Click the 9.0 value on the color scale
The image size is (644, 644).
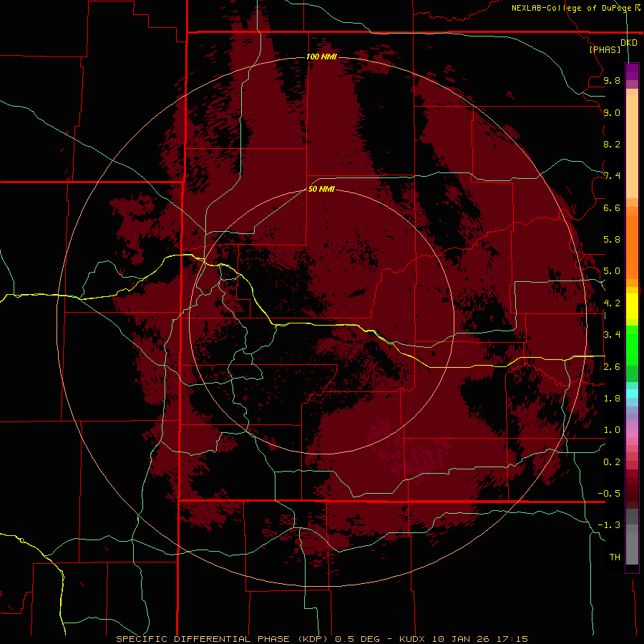pyautogui.click(x=612, y=112)
